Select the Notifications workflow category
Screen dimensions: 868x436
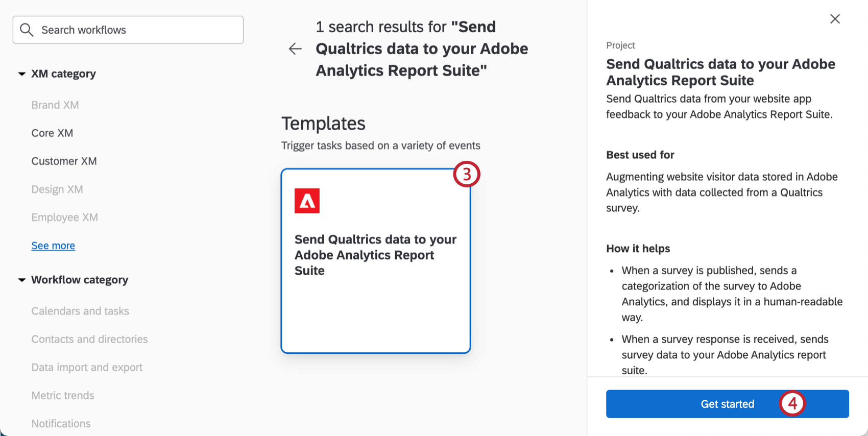click(61, 423)
